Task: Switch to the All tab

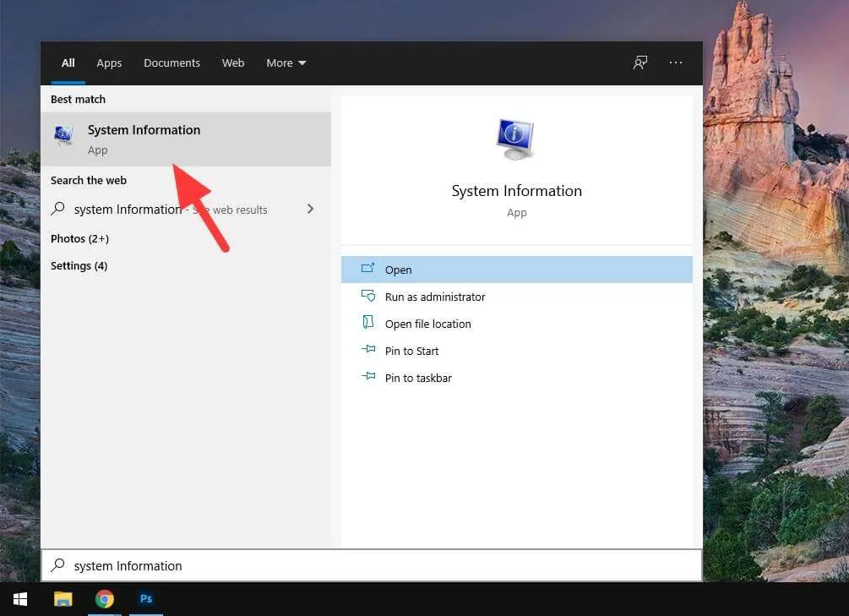Action: pos(68,63)
